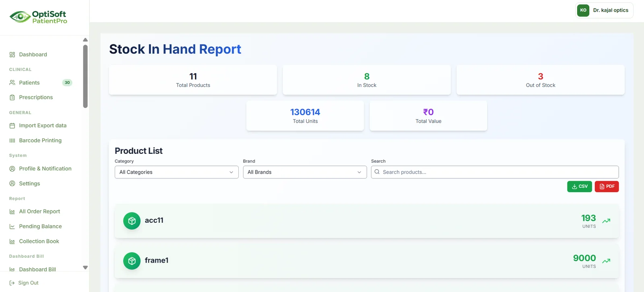
Task: Click the Import Export data calendar icon
Action: tap(12, 126)
